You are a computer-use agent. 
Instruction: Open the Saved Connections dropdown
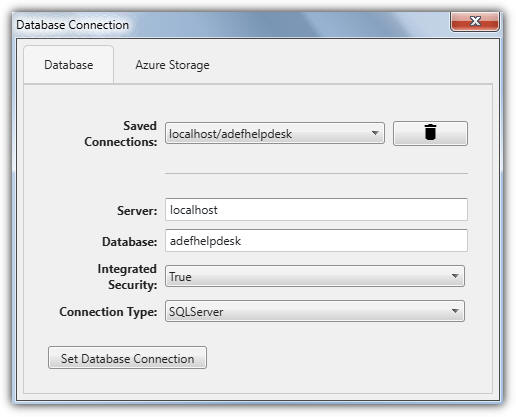point(275,133)
